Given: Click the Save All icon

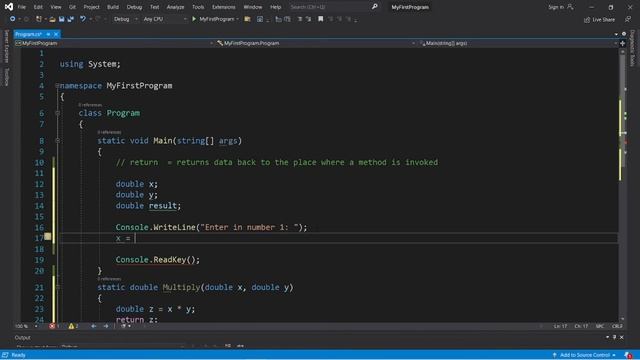Looking at the screenshot, I should click(x=71, y=19).
